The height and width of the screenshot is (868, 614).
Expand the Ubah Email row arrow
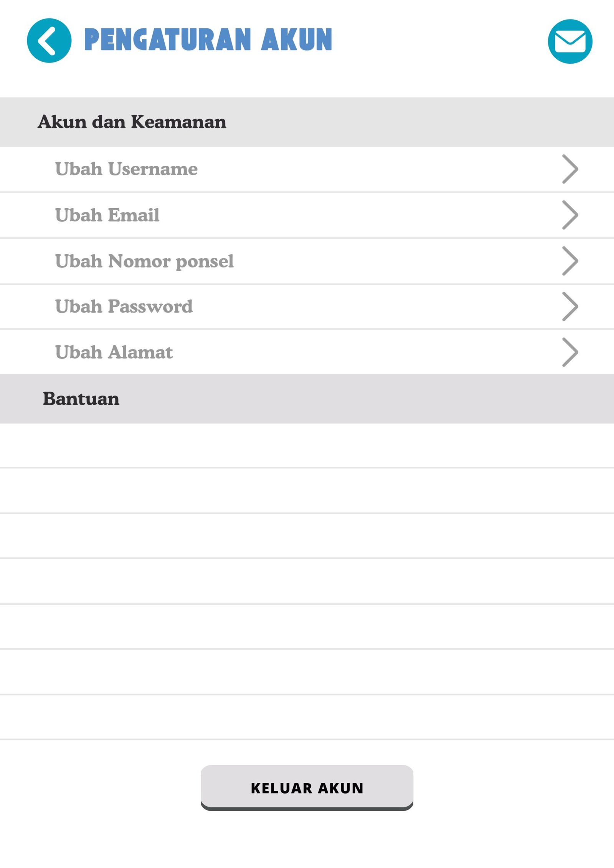tap(570, 215)
